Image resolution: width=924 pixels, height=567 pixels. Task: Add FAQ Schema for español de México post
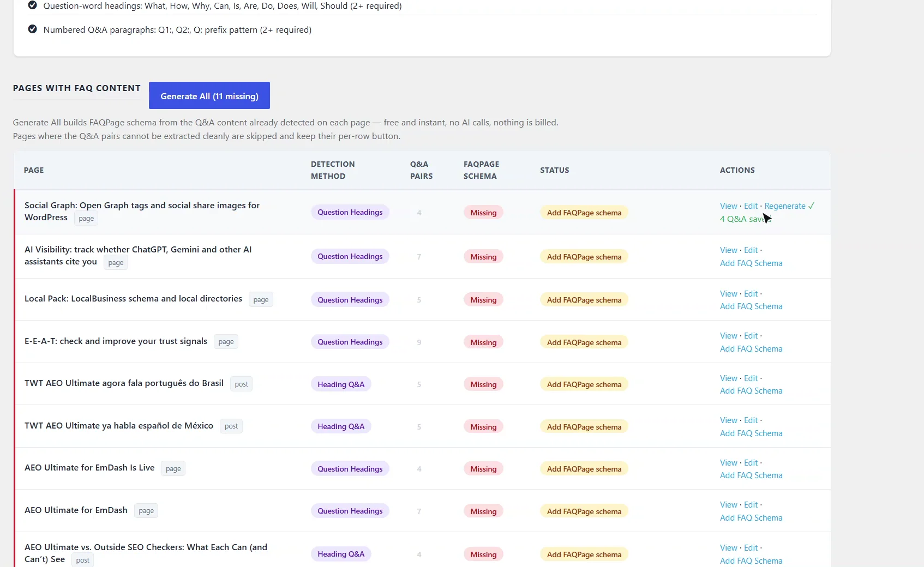[751, 433]
